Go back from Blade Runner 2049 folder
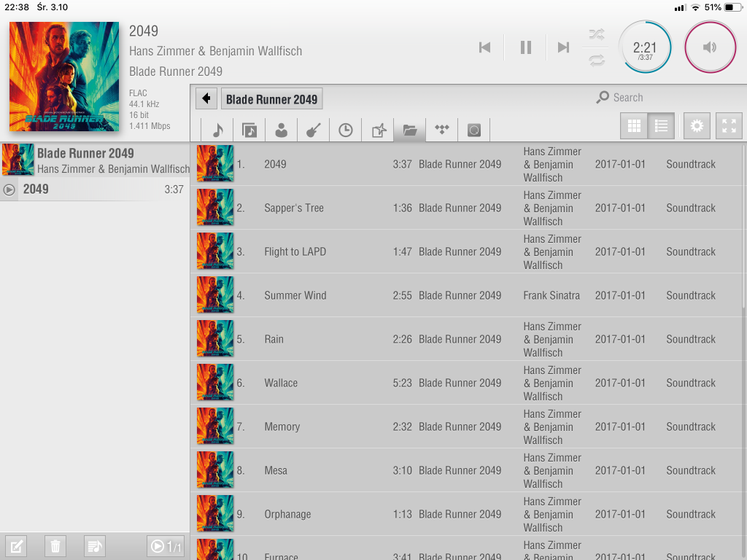 click(206, 98)
